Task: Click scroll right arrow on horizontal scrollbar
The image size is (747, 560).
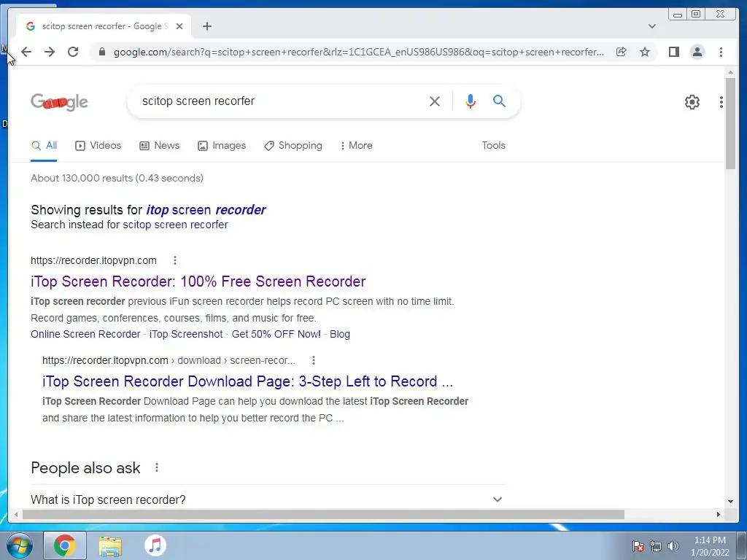Action: click(x=719, y=514)
